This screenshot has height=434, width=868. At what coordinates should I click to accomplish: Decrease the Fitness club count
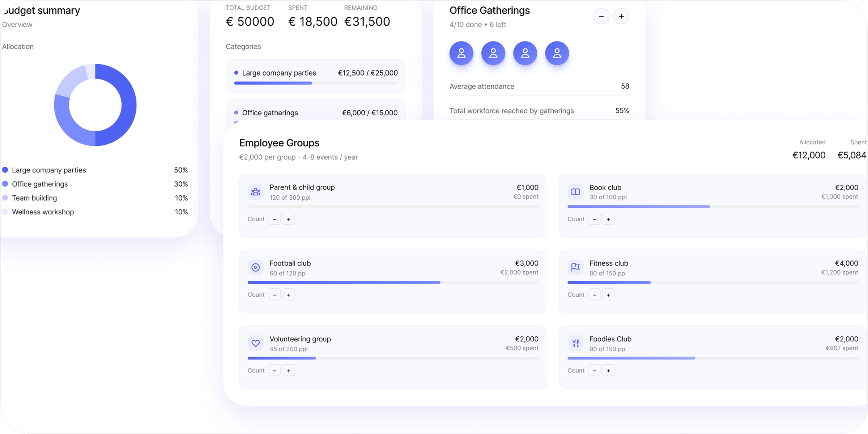[x=595, y=295]
